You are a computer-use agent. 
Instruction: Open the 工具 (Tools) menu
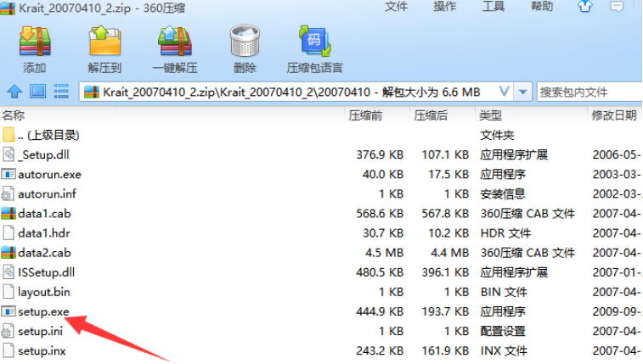tap(494, 7)
